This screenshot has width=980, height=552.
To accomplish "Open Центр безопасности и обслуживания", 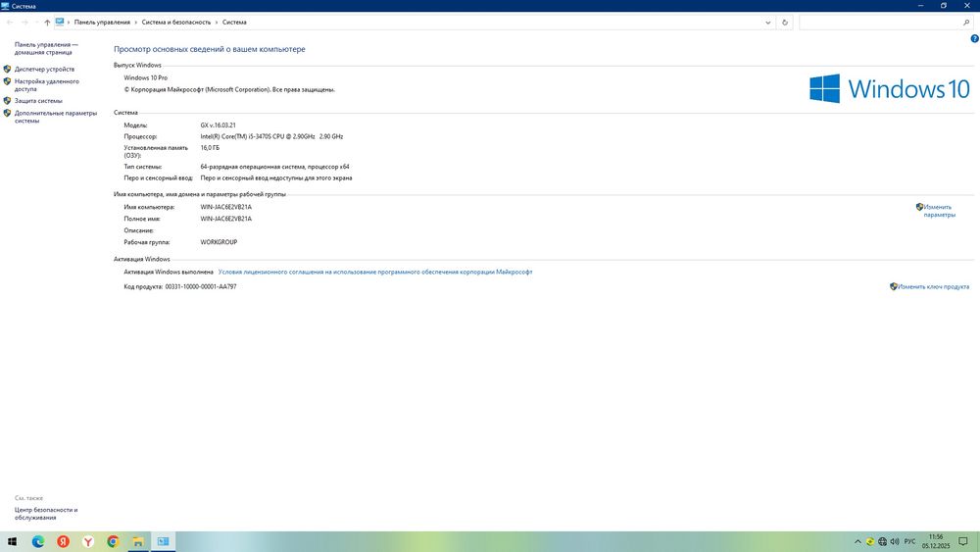I will click(x=46, y=513).
